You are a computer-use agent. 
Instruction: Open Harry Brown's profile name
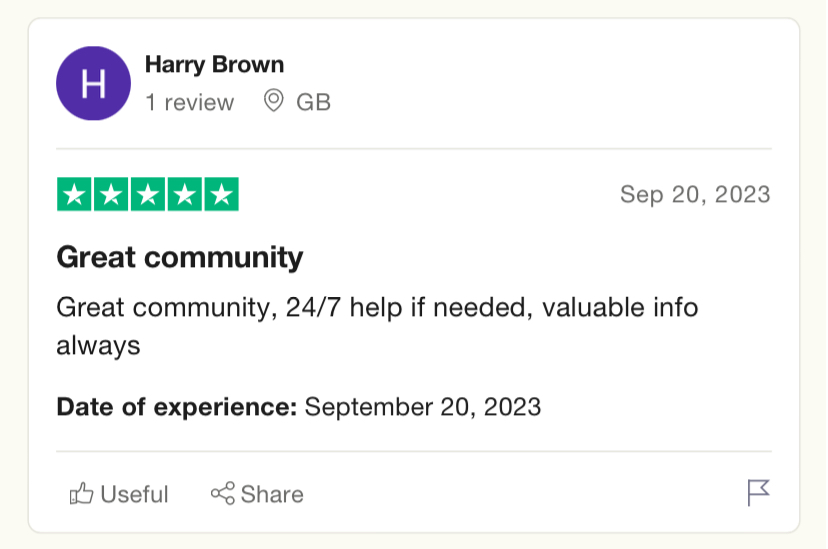(x=214, y=65)
